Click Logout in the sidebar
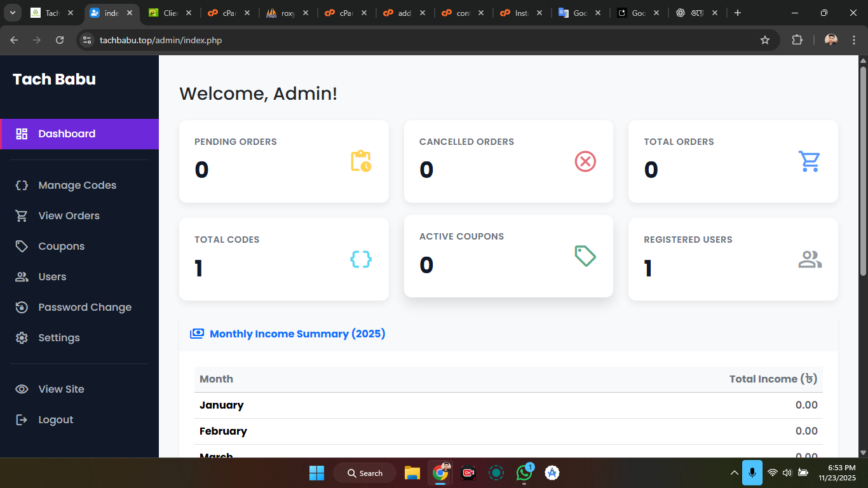The height and width of the screenshot is (488, 868). click(55, 420)
